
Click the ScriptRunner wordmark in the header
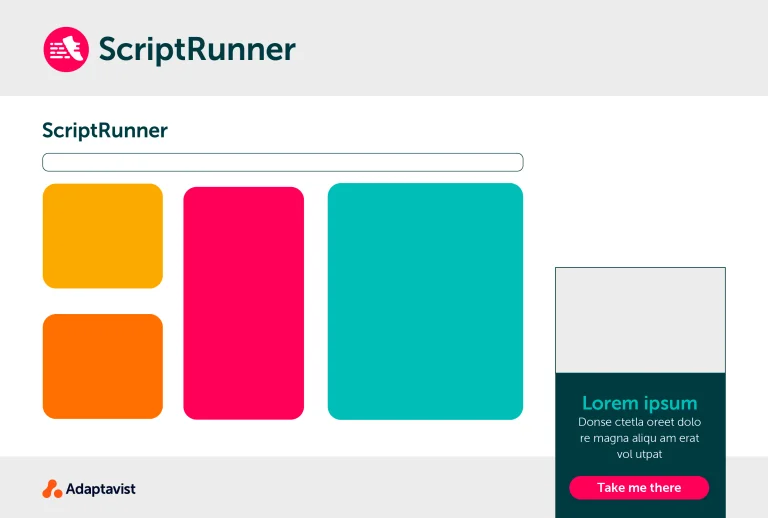196,50
